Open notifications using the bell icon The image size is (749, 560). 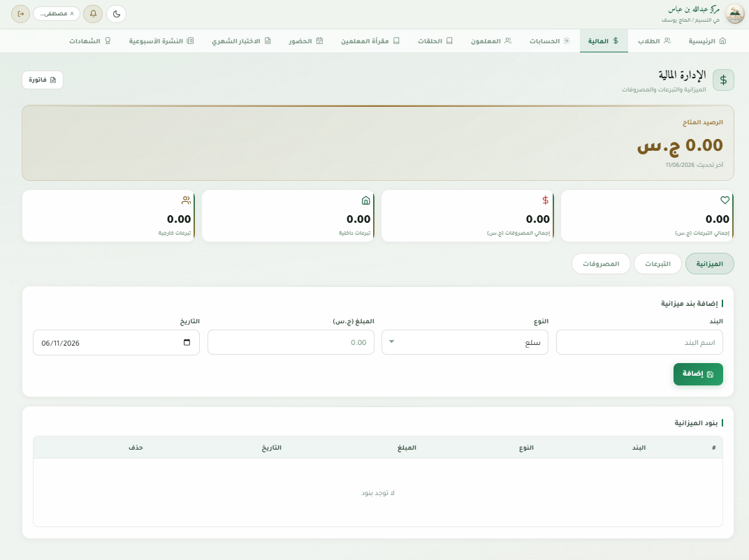coord(93,14)
